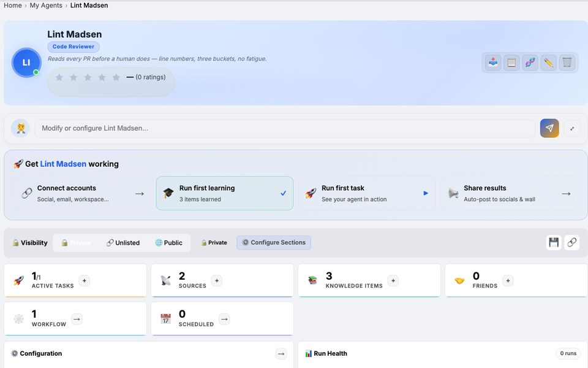
Task: Click the inbox tray icon in the header
Action: [x=493, y=63]
